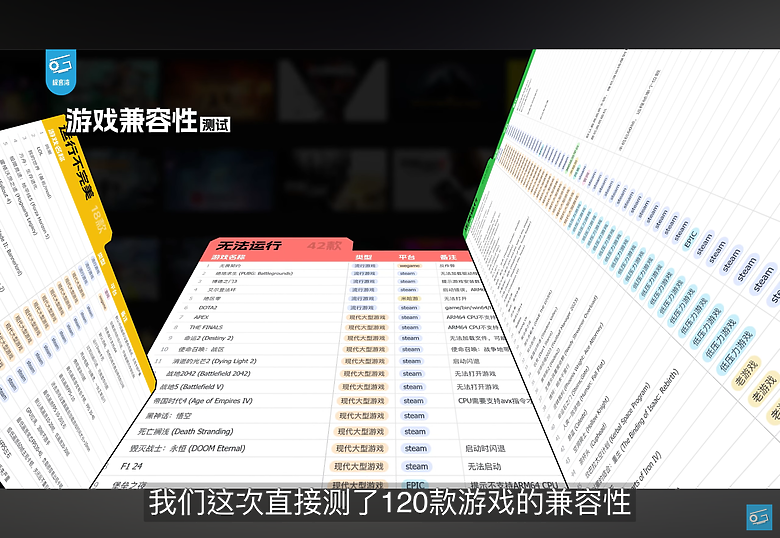Click the CPU需要支持avx note in Age of Empires row
780x538 pixels.
pos(495,401)
